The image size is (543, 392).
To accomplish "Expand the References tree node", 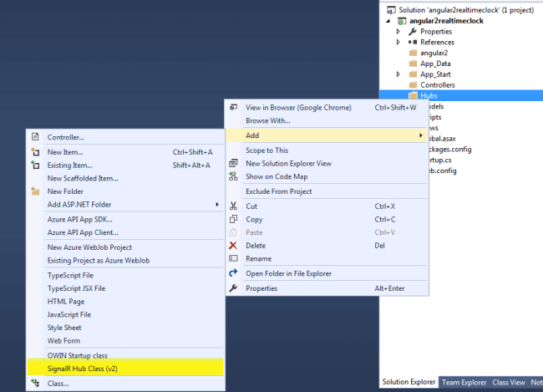I will tap(398, 43).
